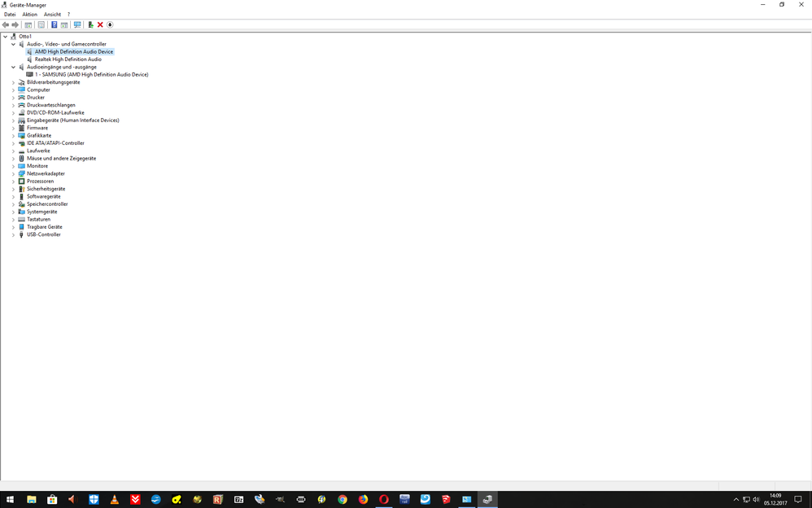The image size is (812, 508).
Task: Open the Opera browser taskbar icon
Action: [x=383, y=500]
